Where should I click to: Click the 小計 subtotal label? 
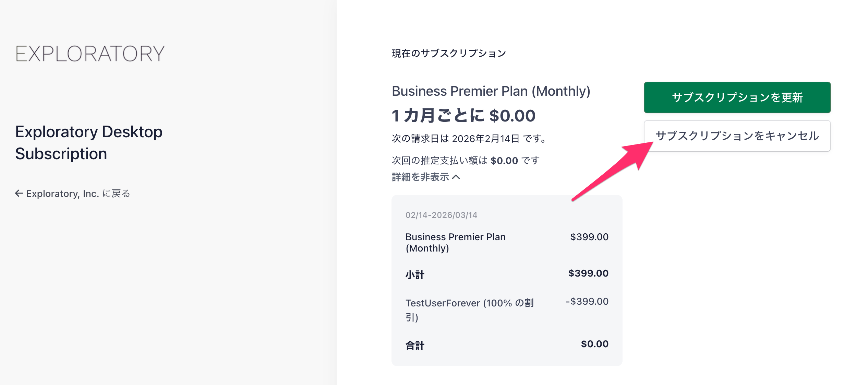415,275
